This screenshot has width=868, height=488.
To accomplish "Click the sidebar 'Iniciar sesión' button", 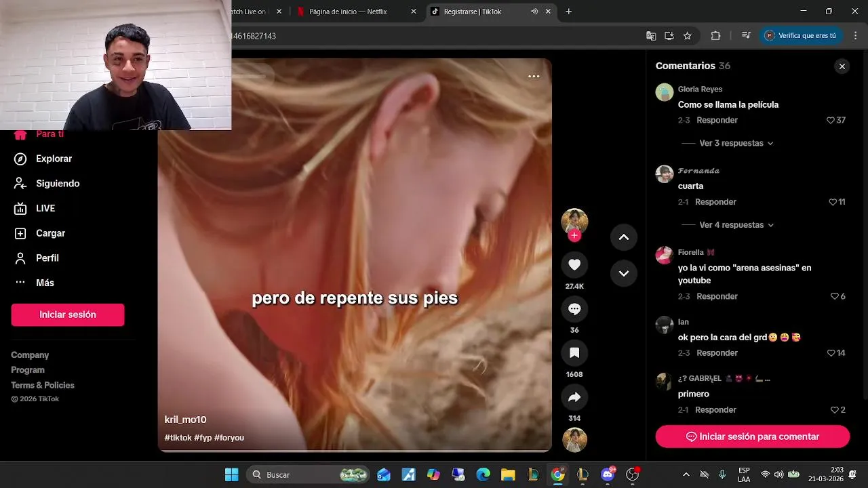I will [68, 314].
